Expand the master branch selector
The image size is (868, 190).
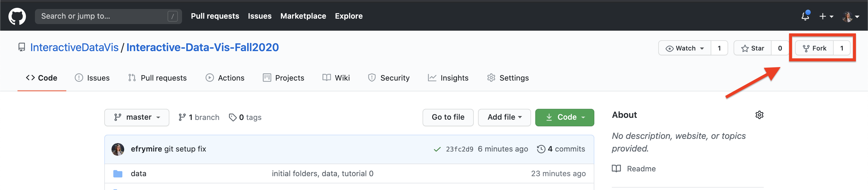click(137, 117)
